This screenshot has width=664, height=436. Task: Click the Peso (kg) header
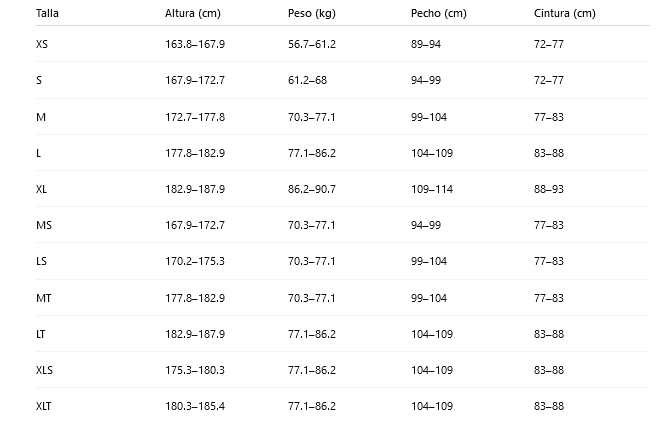pos(312,13)
